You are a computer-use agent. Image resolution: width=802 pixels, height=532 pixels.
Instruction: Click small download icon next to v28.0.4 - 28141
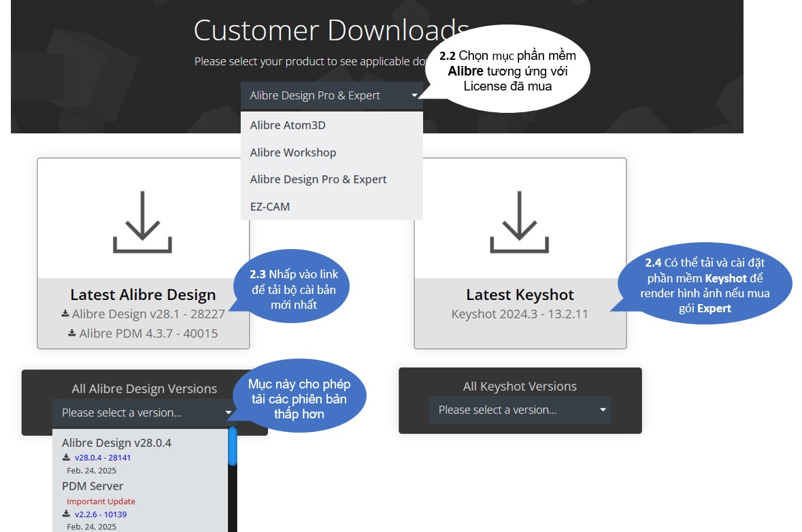67,458
